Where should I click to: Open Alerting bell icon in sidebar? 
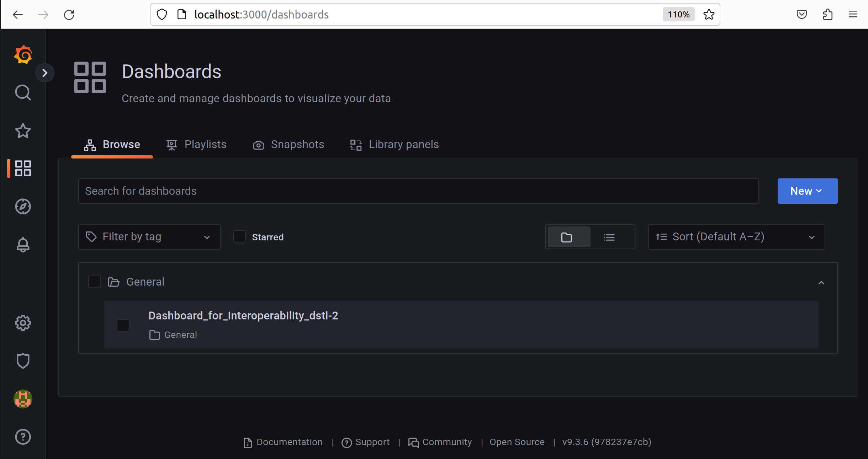point(23,245)
